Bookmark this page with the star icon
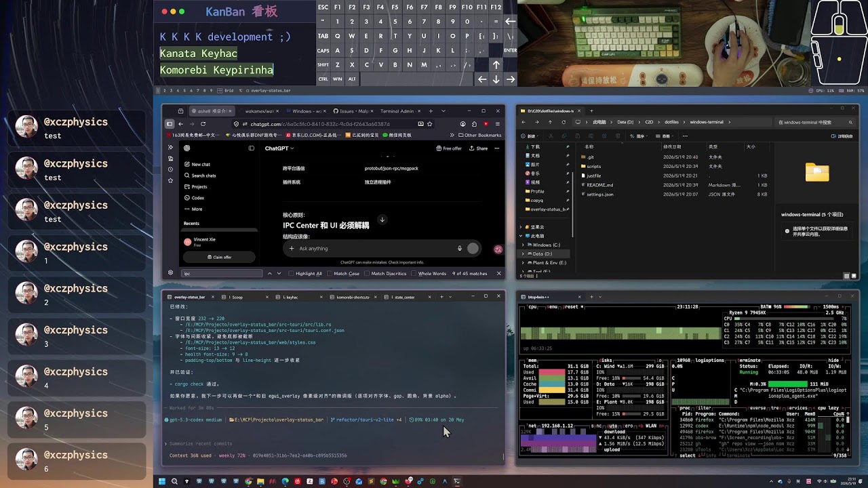 tap(430, 124)
